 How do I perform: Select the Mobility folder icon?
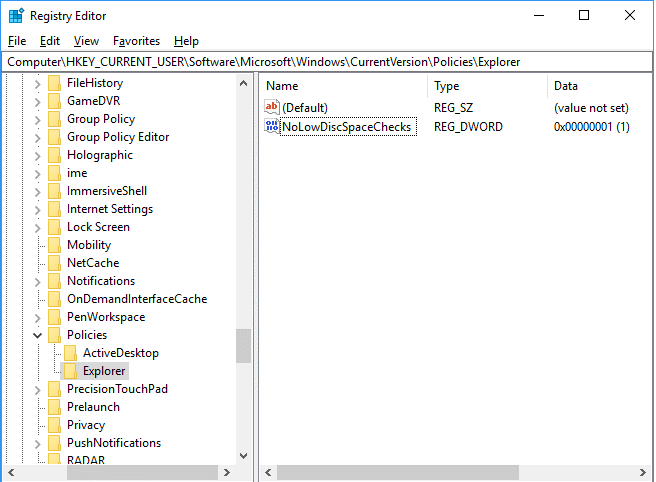pyautogui.click(x=54, y=245)
